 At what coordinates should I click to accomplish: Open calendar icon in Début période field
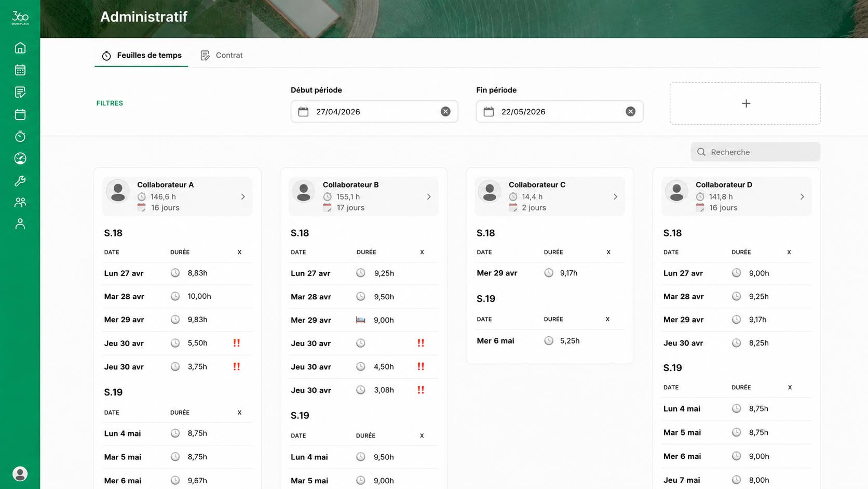303,112
